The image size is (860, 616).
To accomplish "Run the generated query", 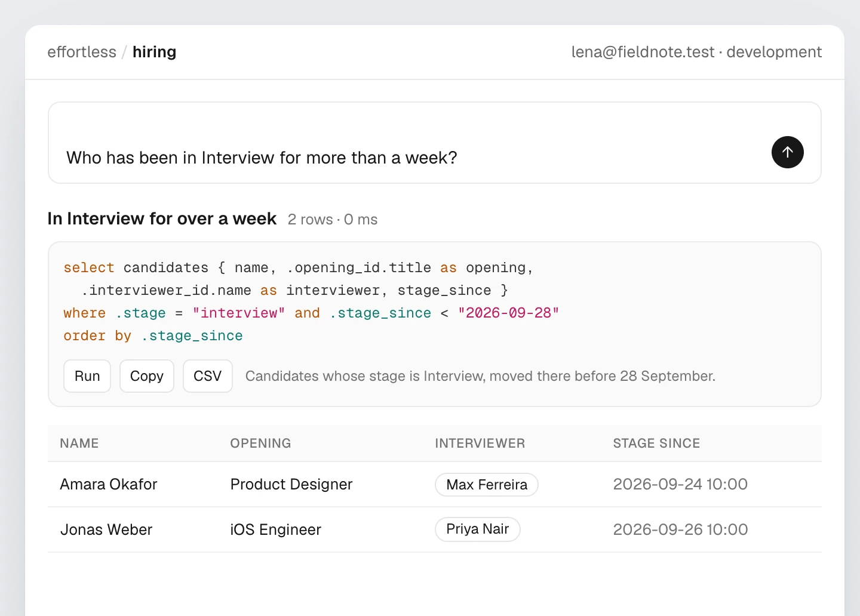I will coord(87,376).
